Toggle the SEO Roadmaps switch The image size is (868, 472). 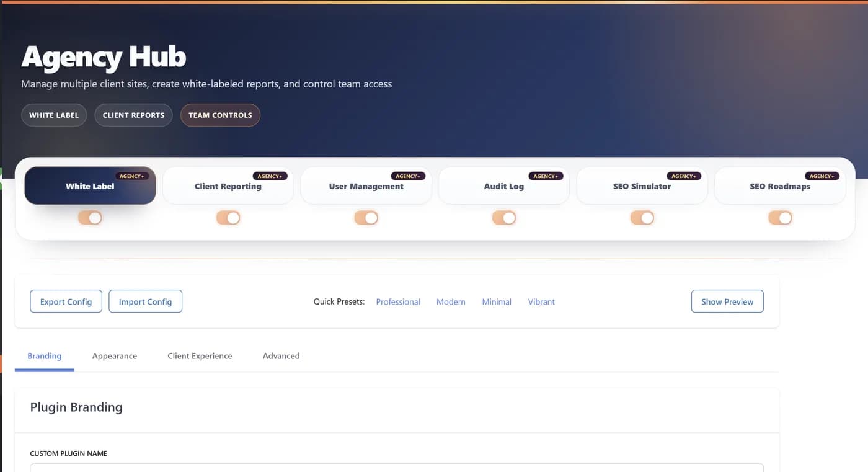pyautogui.click(x=780, y=218)
